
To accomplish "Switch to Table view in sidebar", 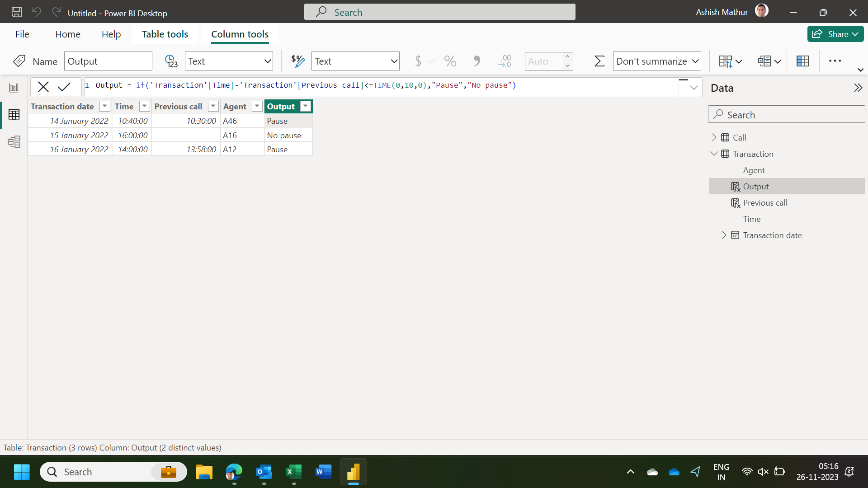I will [14, 115].
